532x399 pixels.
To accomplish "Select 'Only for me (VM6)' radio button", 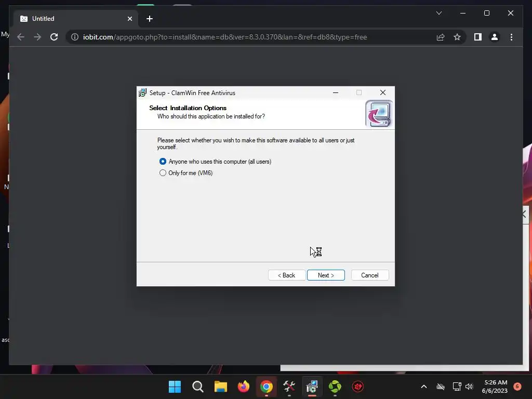I will (x=163, y=173).
